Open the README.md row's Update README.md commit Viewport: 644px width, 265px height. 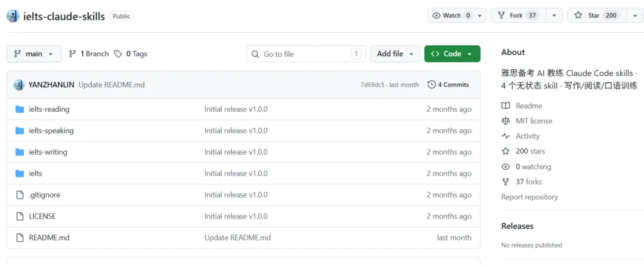(x=238, y=238)
